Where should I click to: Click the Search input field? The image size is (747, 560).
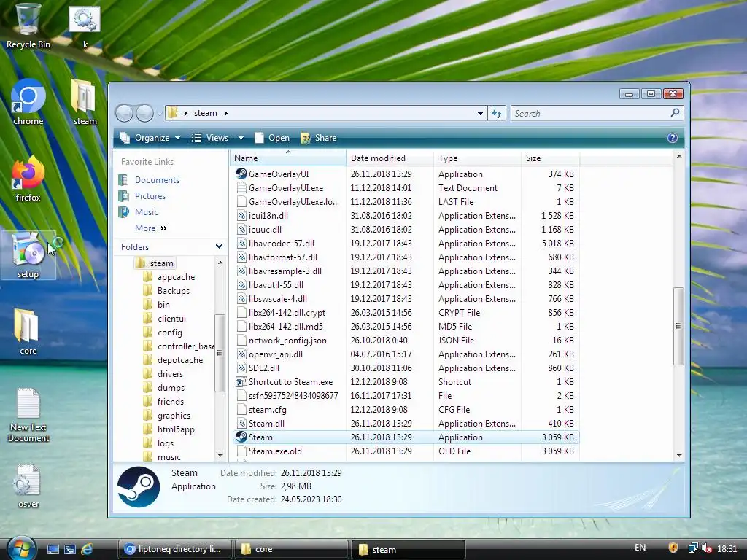[x=589, y=113]
